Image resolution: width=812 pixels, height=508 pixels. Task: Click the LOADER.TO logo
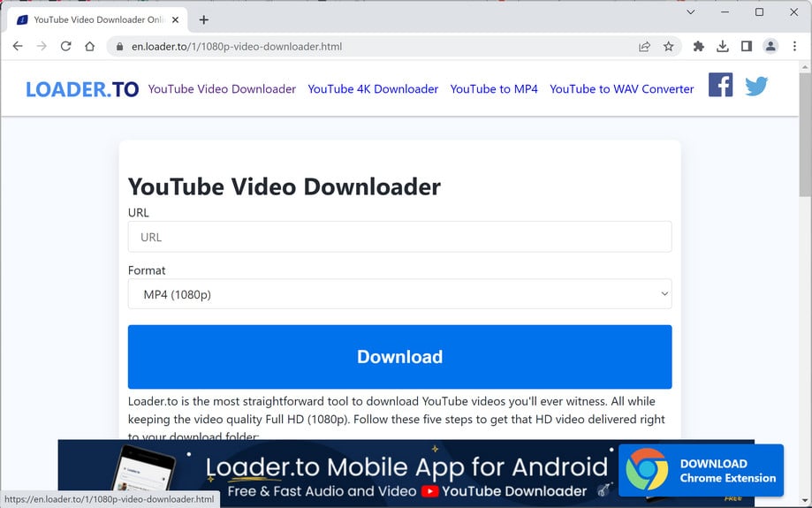(82, 89)
